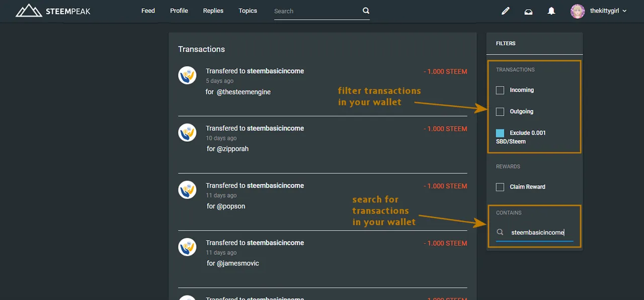Viewport: 644px width, 300px height.
Task: Tick the Claim Reward checkbox
Action: pyautogui.click(x=500, y=187)
